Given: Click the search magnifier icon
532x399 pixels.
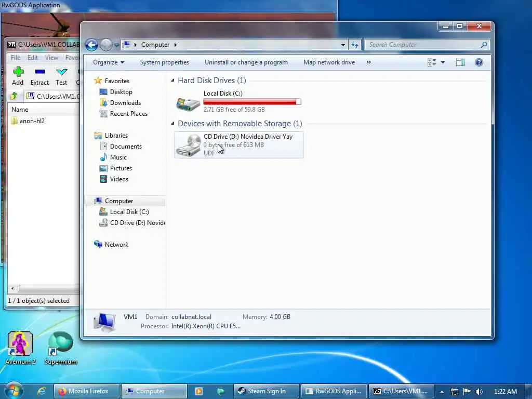Looking at the screenshot, I should pos(484,45).
